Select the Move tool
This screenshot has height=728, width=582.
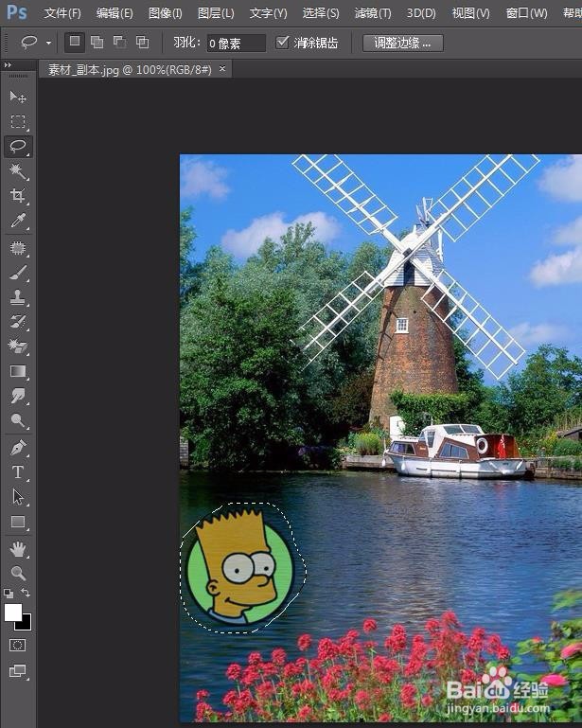coord(18,97)
